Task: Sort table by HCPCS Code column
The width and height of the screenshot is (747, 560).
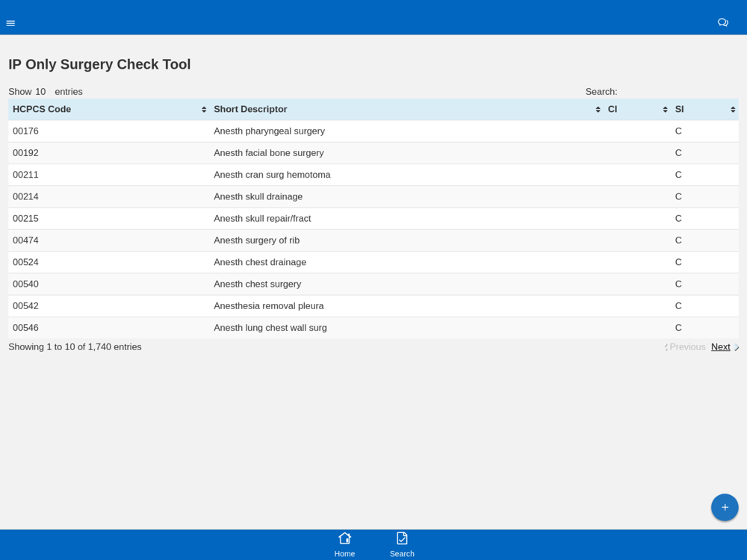Action: tap(108, 110)
